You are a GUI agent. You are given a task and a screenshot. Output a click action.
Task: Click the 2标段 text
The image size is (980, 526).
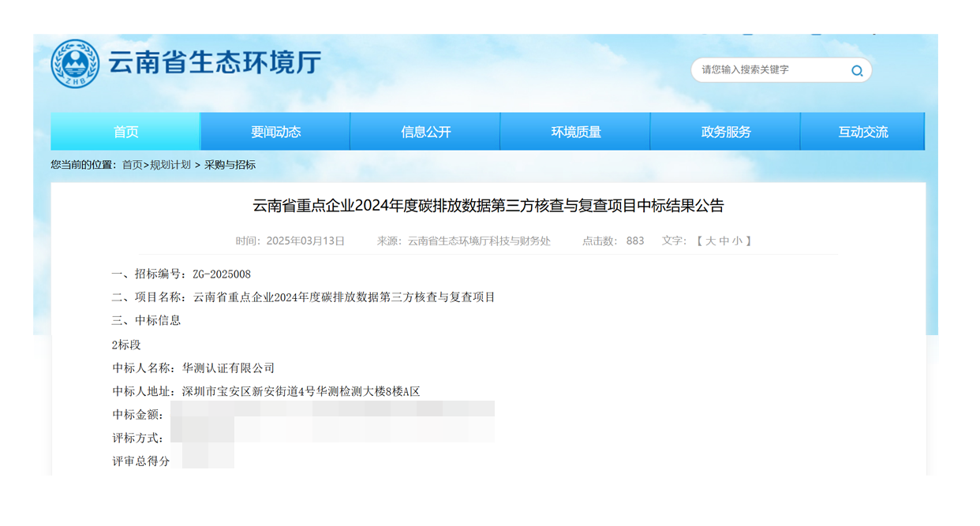tap(126, 345)
